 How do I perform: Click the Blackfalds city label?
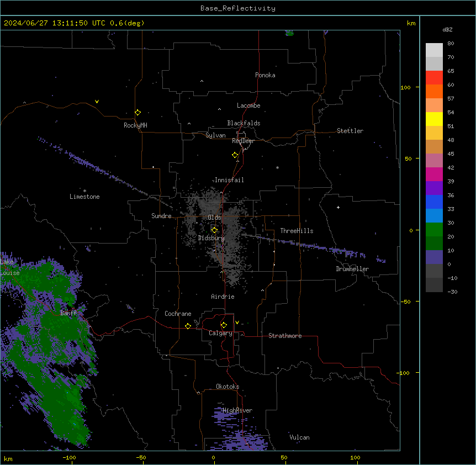click(244, 123)
